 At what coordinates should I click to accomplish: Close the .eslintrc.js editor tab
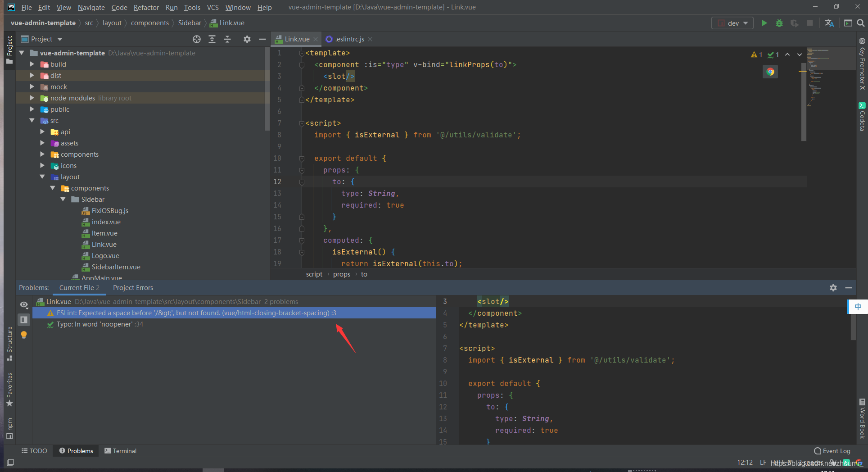coord(370,39)
